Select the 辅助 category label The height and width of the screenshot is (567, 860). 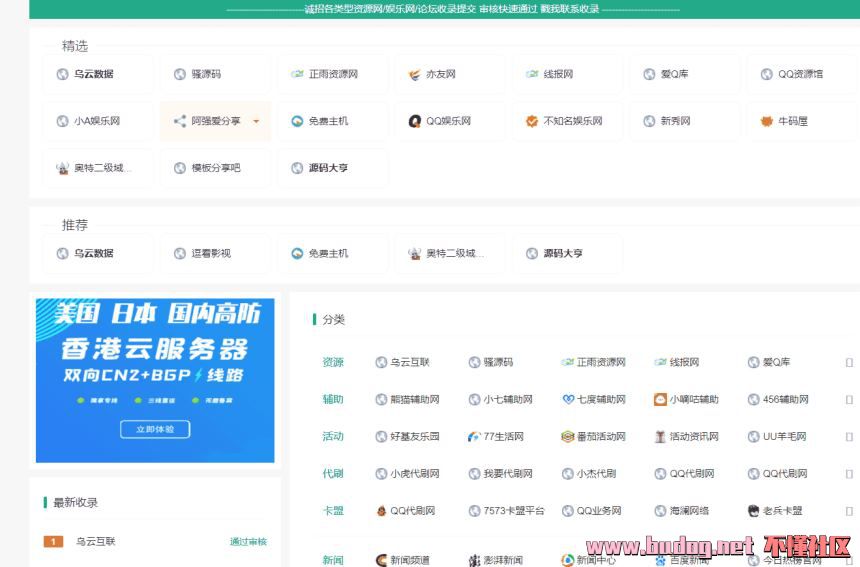tap(332, 400)
